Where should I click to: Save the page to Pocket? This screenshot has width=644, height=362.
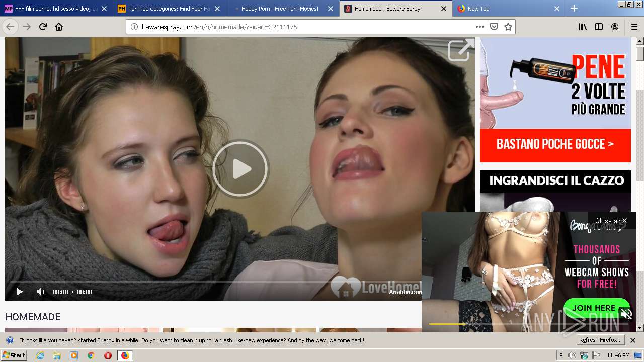click(x=494, y=27)
